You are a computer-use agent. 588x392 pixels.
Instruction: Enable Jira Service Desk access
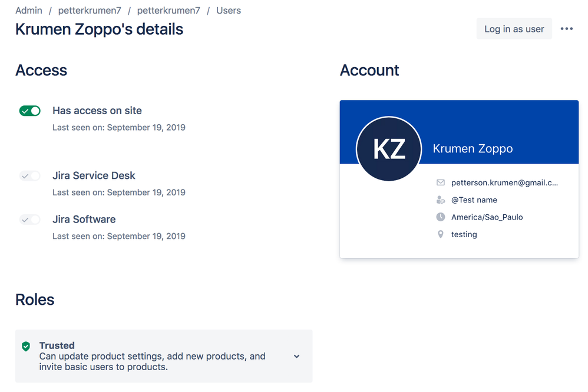click(29, 175)
